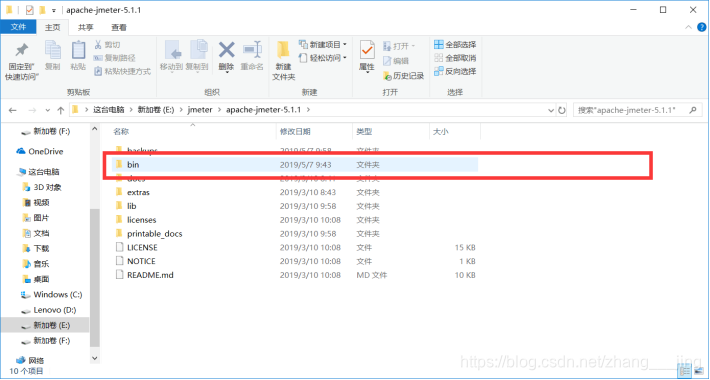This screenshot has height=380, width=710.
Task: Select 桌面 in the navigation pane
Action: pyautogui.click(x=36, y=279)
